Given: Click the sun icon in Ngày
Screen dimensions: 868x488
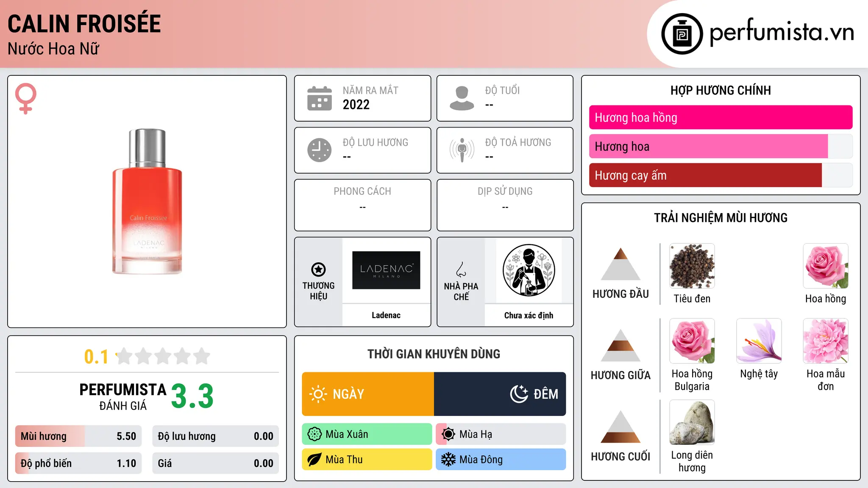Looking at the screenshot, I should coord(318,394).
